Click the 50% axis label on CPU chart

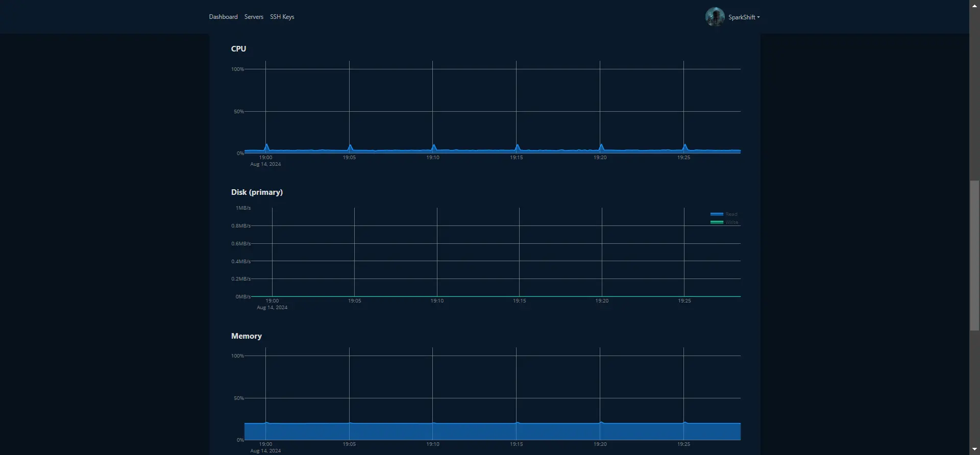click(x=239, y=112)
